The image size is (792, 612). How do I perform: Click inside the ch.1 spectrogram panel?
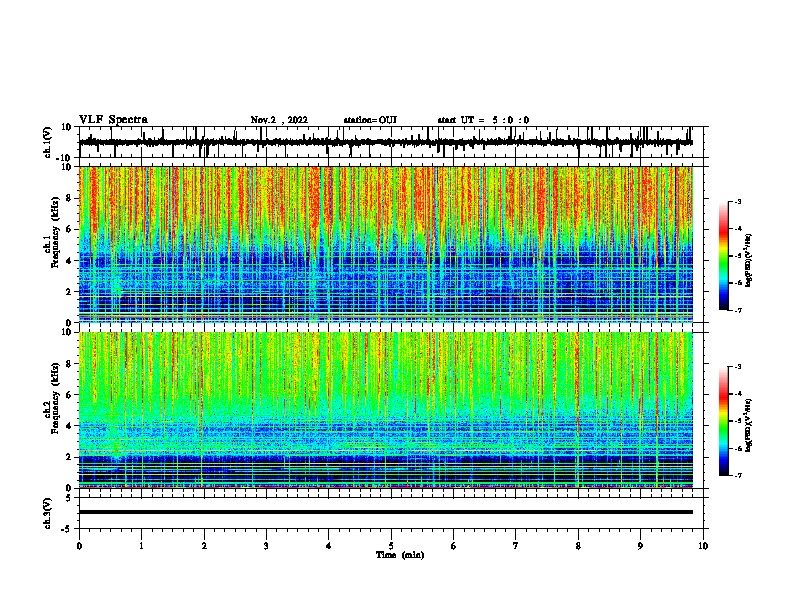[x=385, y=244]
